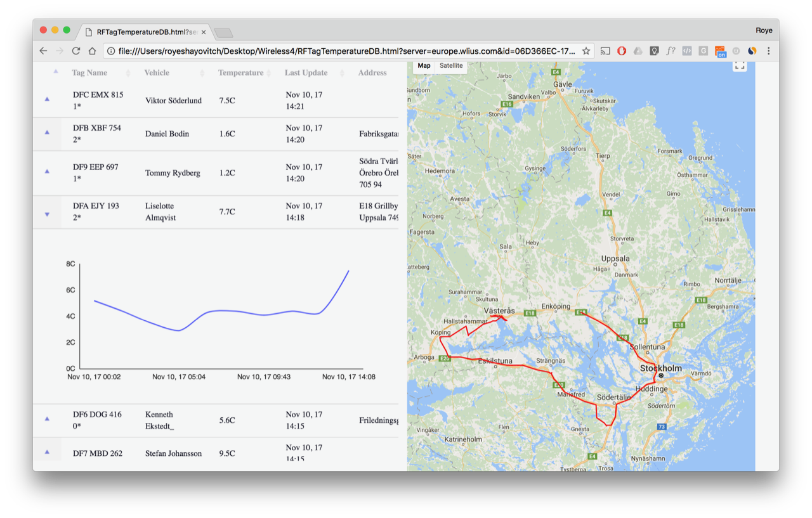The image size is (812, 518).
Task: Go back with the browser back arrow
Action: point(43,51)
